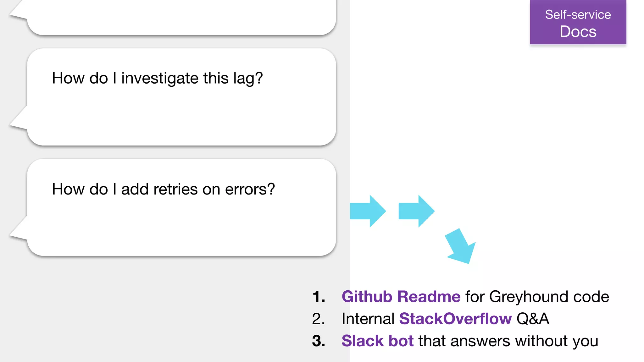This screenshot has height=362, width=644.
Task: Select 'How do I add retries on errors?' text
Action: coord(163,189)
